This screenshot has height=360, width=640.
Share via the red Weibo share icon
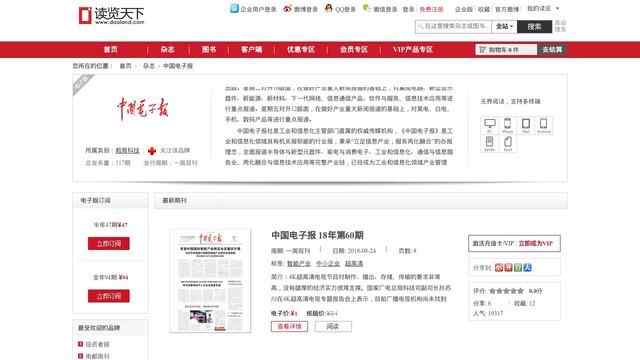point(499,268)
